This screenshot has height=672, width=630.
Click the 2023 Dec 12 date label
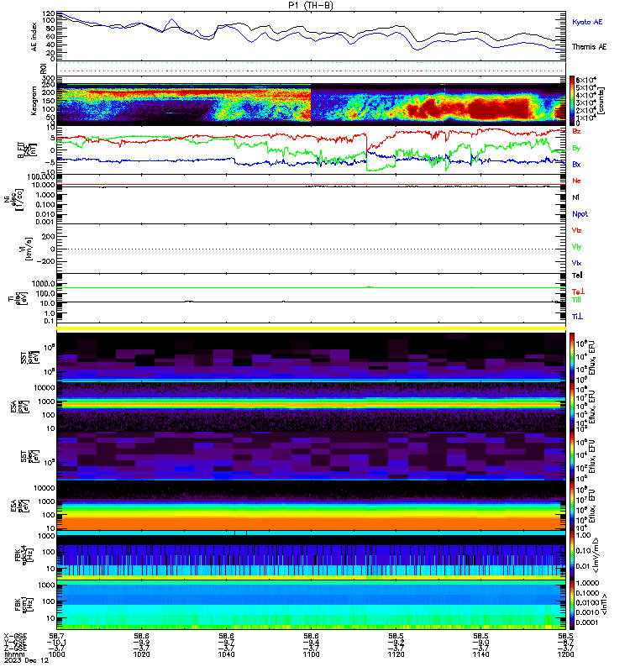(x=27, y=660)
